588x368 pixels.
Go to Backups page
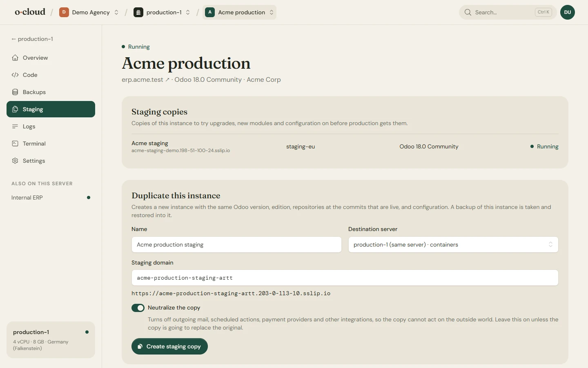point(51,92)
